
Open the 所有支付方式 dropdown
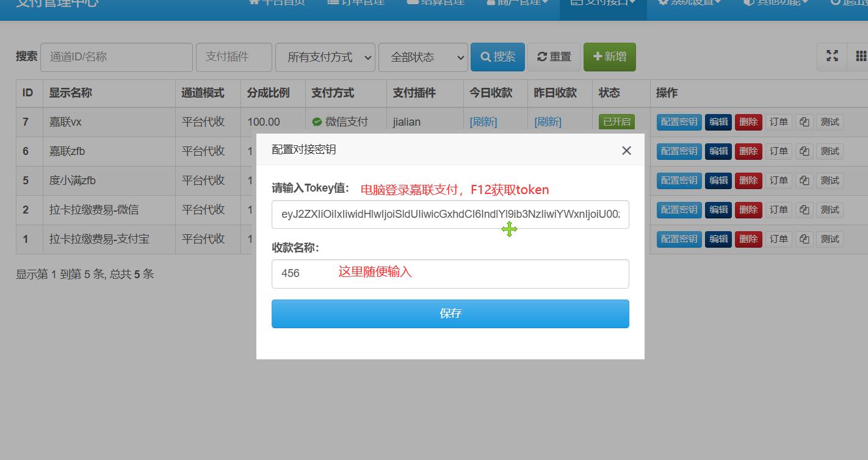pyautogui.click(x=325, y=57)
